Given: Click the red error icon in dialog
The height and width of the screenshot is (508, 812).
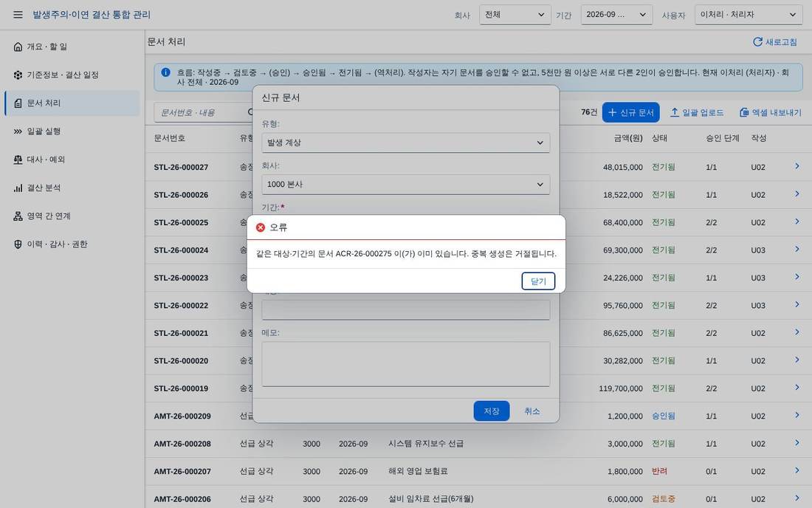Looking at the screenshot, I should [261, 227].
